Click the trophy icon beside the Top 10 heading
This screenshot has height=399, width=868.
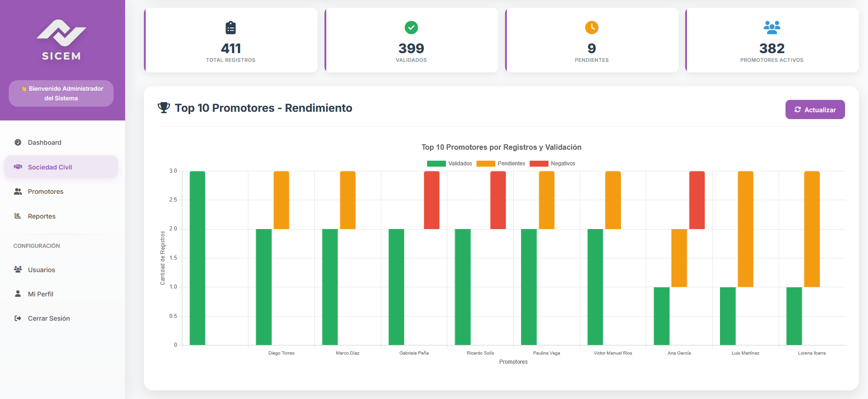click(x=164, y=108)
